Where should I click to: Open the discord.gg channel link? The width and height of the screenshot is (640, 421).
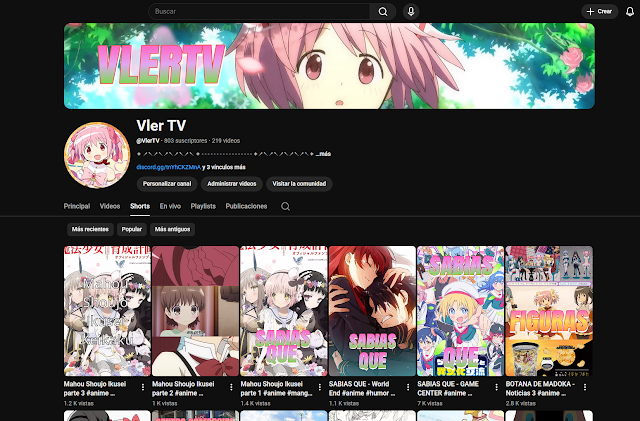tap(168, 167)
